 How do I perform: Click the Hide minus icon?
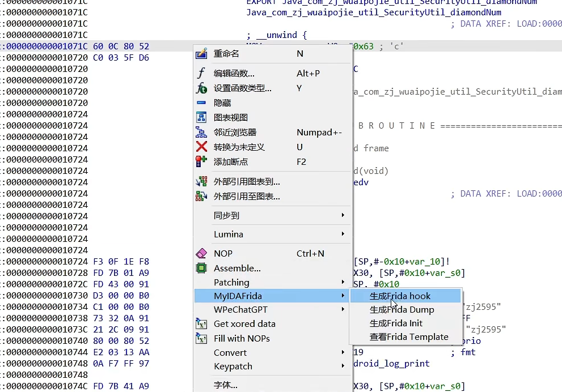point(201,103)
